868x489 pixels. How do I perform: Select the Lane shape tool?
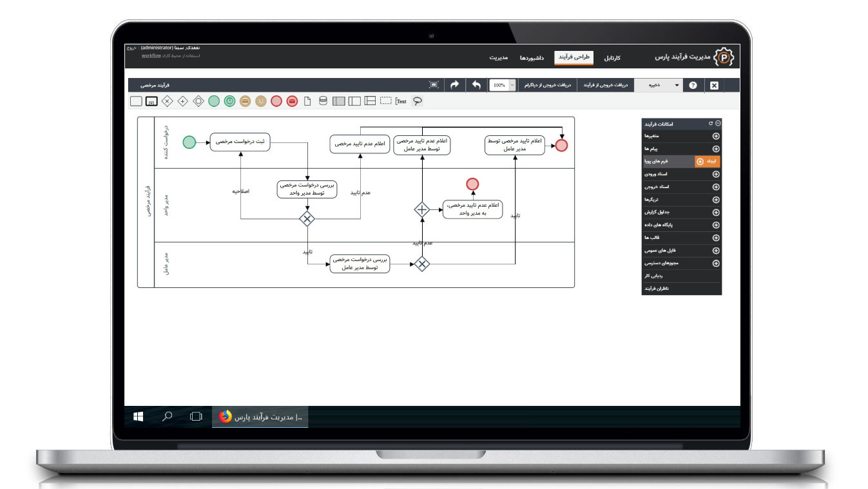point(354,101)
